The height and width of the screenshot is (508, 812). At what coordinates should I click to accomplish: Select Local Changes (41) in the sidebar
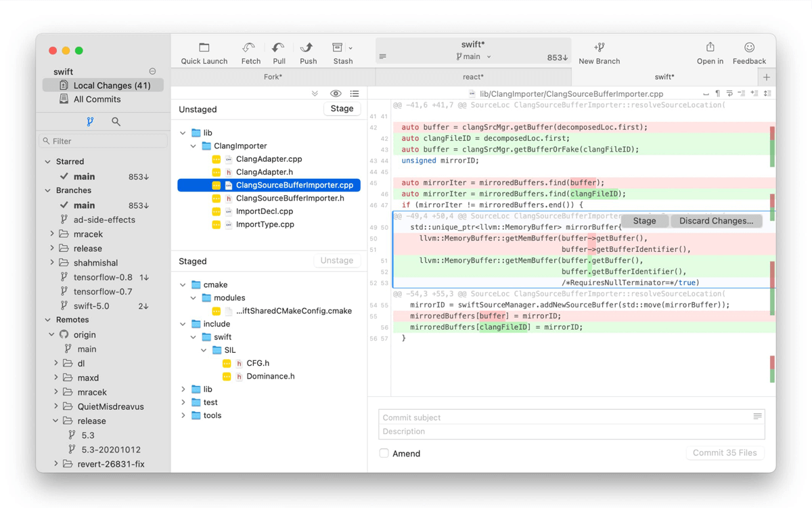pos(103,85)
